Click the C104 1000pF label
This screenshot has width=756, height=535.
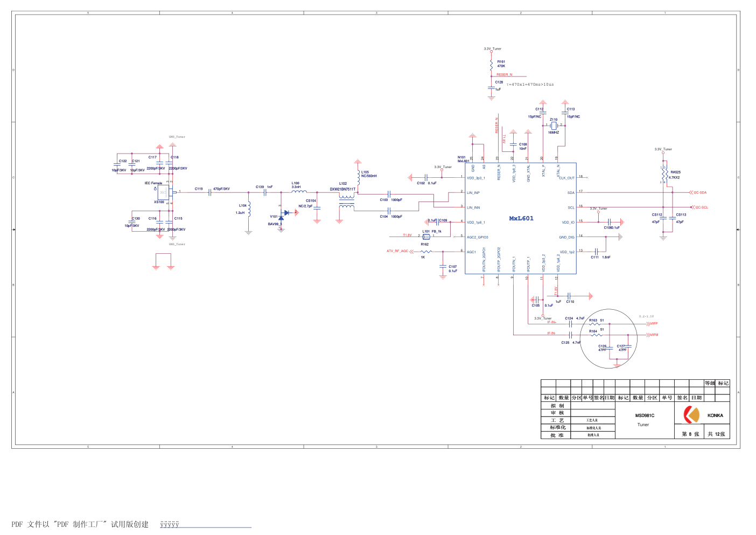(x=391, y=217)
